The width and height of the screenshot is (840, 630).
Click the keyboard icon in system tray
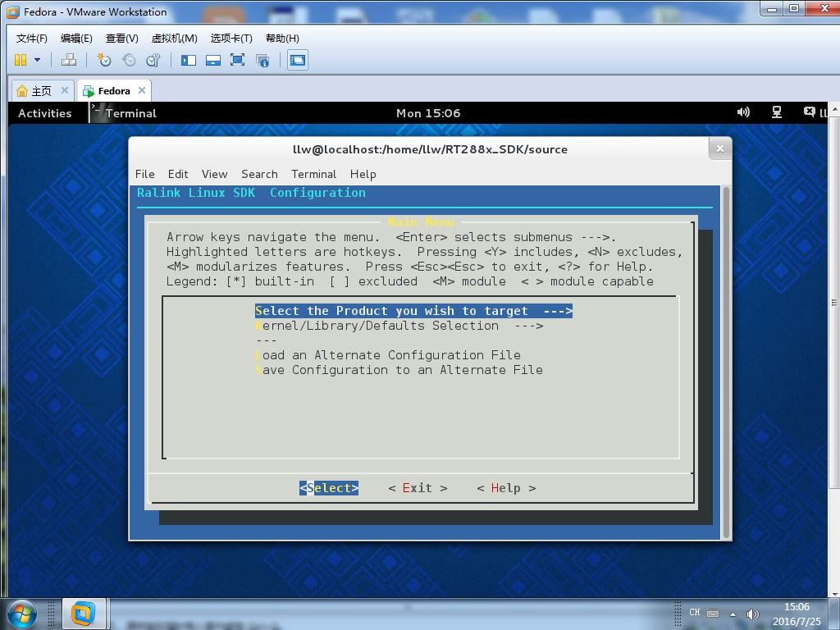coord(713,612)
